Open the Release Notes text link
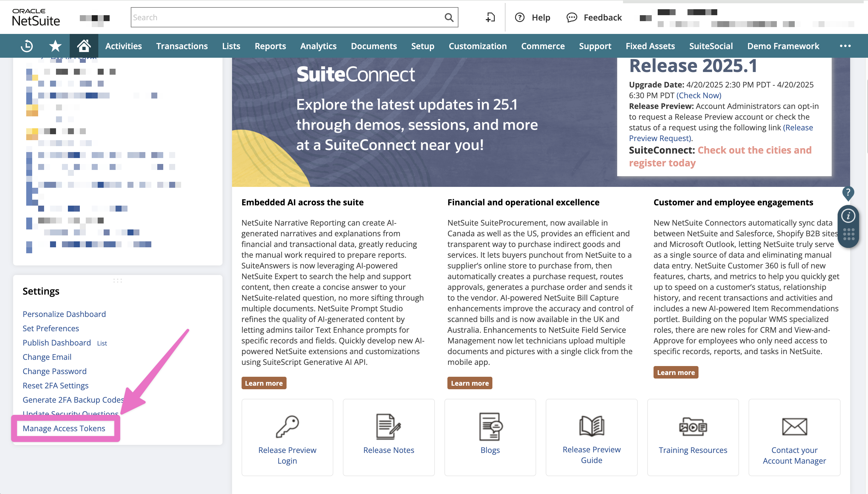The width and height of the screenshot is (868, 494). (388, 450)
